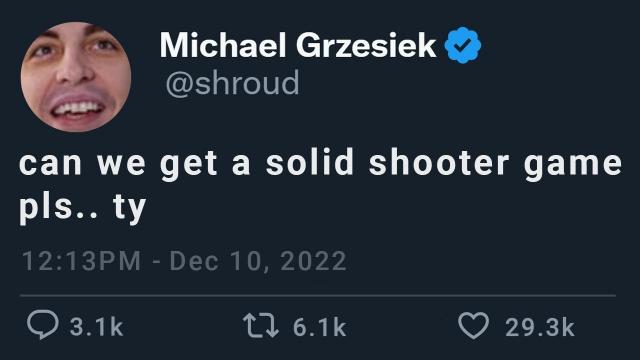View the 29.3k likes count
This screenshot has width=640, height=360.
pyautogui.click(x=540, y=327)
